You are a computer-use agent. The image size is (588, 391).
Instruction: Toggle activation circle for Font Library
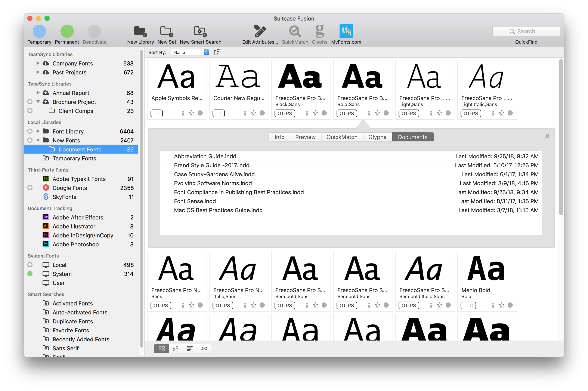pyautogui.click(x=30, y=131)
